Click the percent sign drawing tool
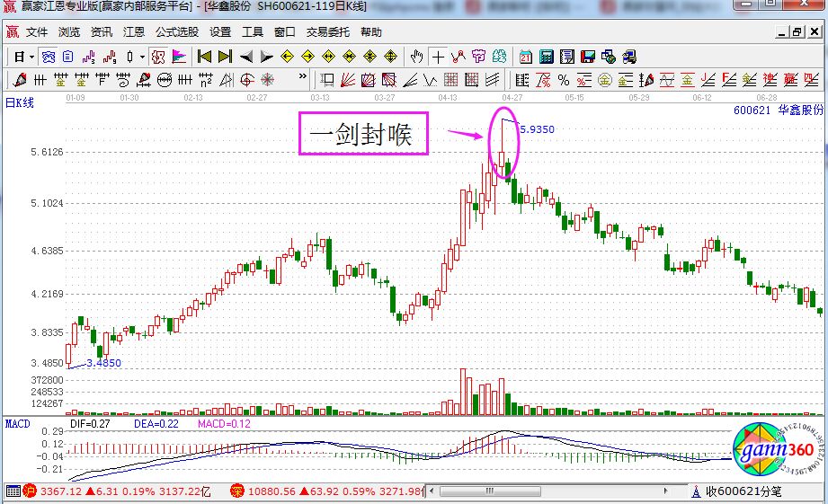This screenshot has height=504, width=828. 564,79
